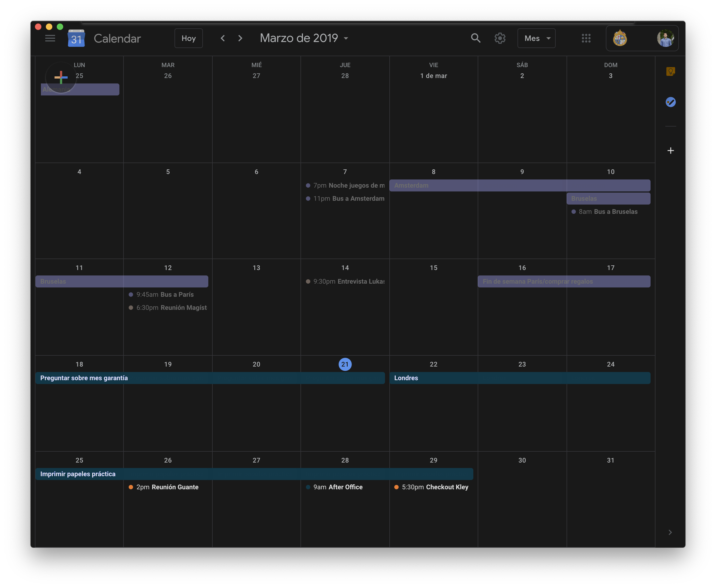
Task: Open the Preguntar sobre mes garantía task
Action: click(210, 378)
